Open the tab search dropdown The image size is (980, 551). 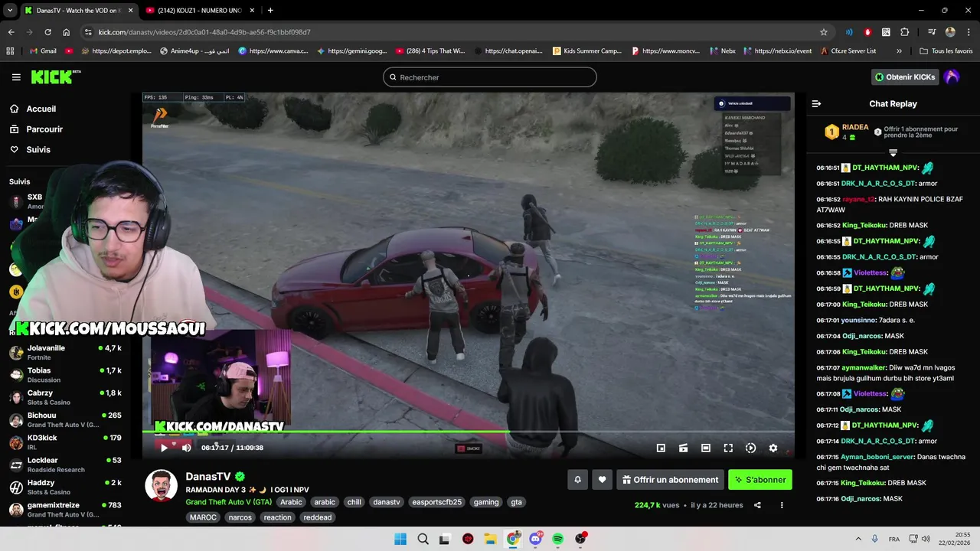[x=10, y=10]
